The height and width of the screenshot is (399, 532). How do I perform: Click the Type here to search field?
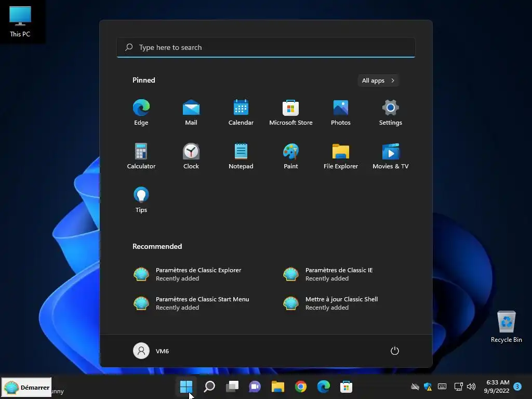coord(266,47)
